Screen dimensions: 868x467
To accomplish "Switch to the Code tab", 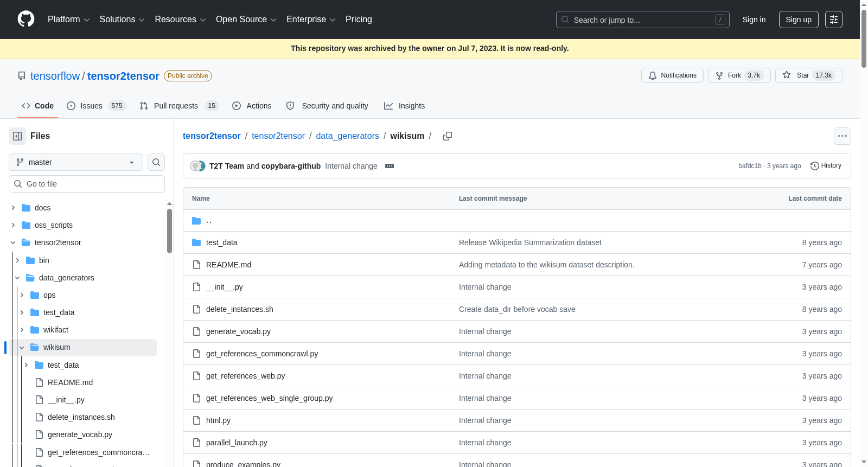I will click(38, 106).
